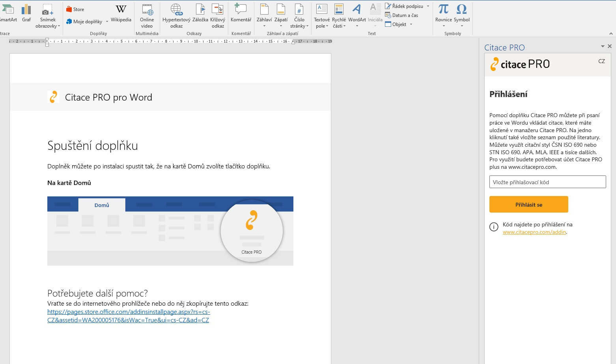This screenshot has height=364, width=616.
Task: Click the Přihlášení heading in the pane
Action: pos(508,94)
